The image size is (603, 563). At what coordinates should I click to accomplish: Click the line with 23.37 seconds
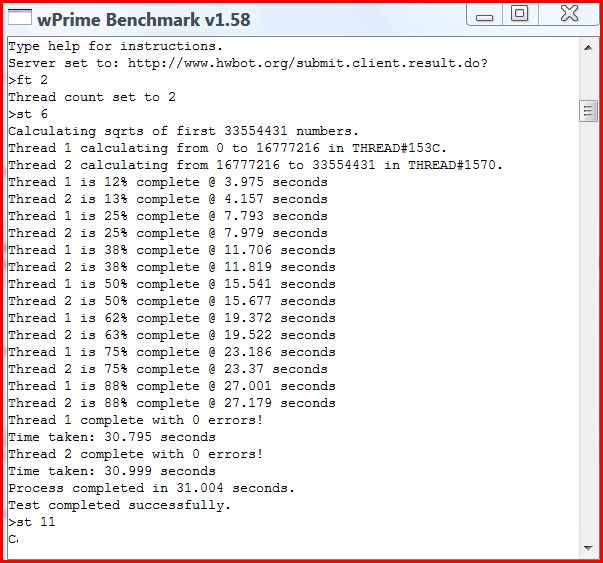pyautogui.click(x=168, y=369)
